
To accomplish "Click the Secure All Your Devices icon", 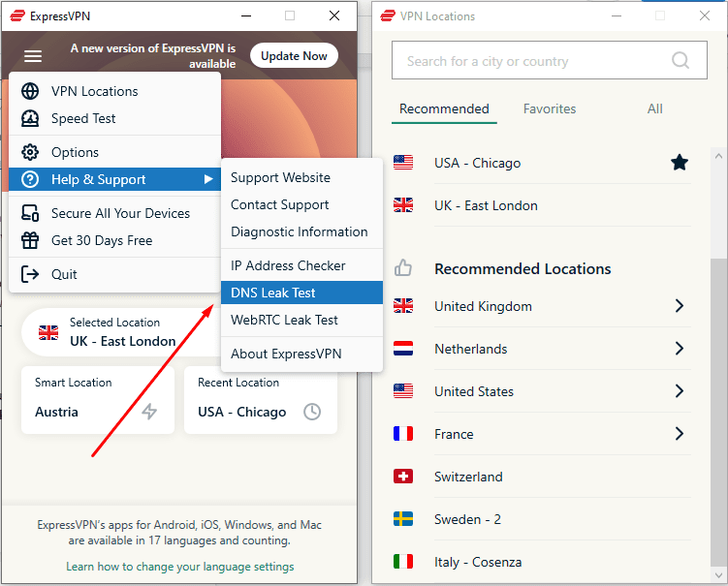I will (30, 213).
